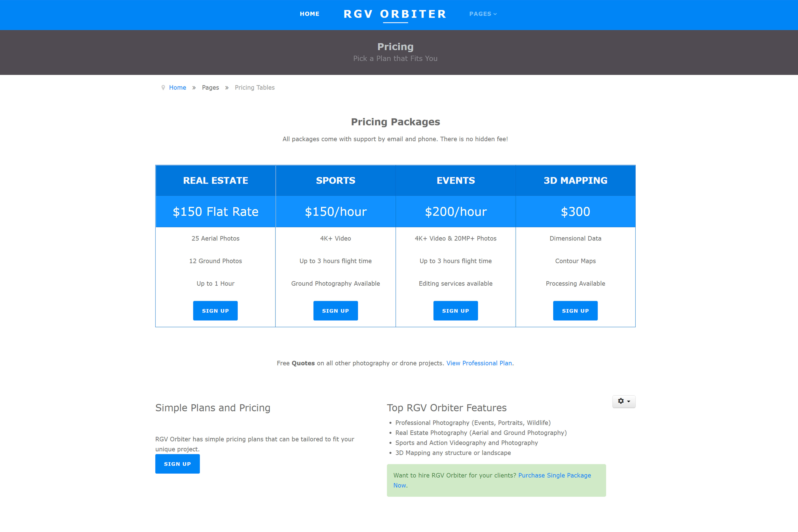Click the 3D MAPPING column header

[x=575, y=181]
